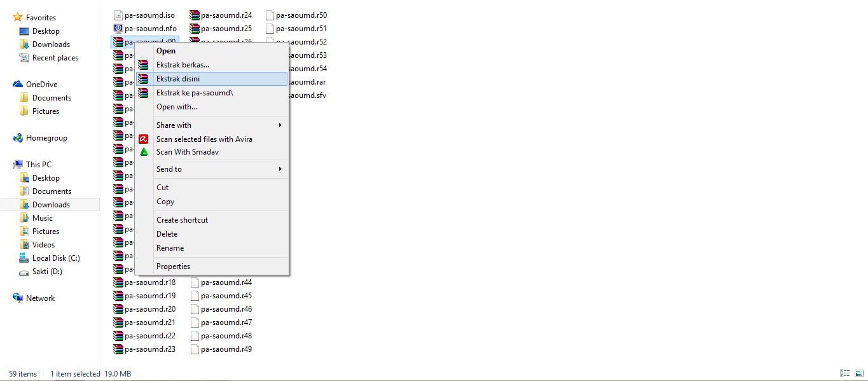Click the Recent places icon

[24, 57]
